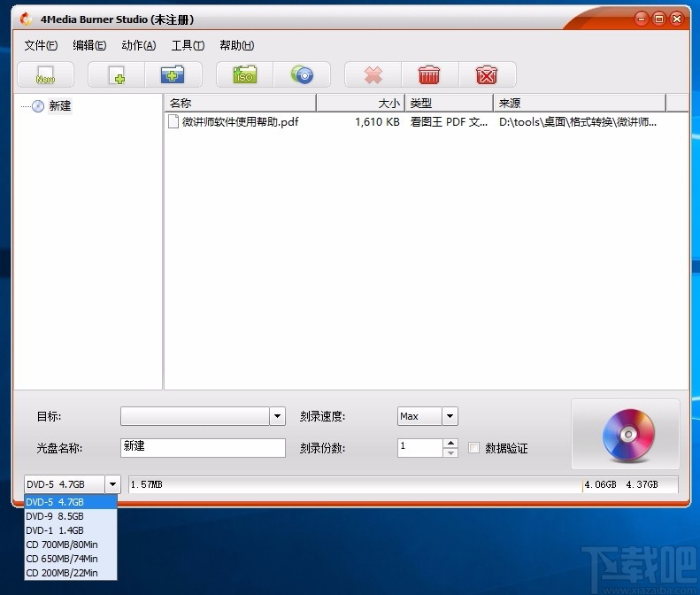
Task: Open the 文件(F) menu
Action: [x=41, y=45]
